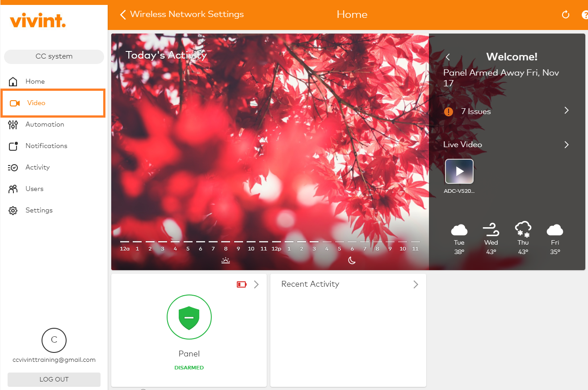Image resolution: width=588 pixels, height=390 pixels.
Task: Refresh the page with the reload icon
Action: click(x=566, y=14)
